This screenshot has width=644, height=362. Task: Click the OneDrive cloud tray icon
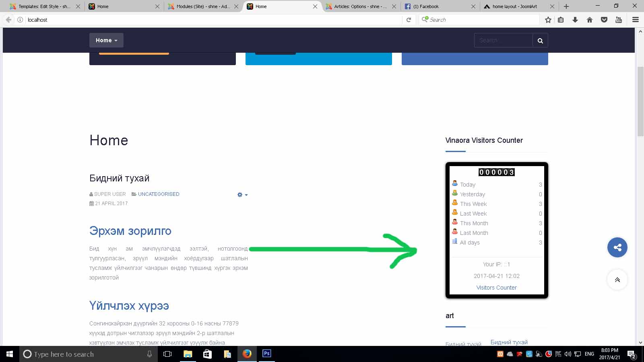coord(510,354)
